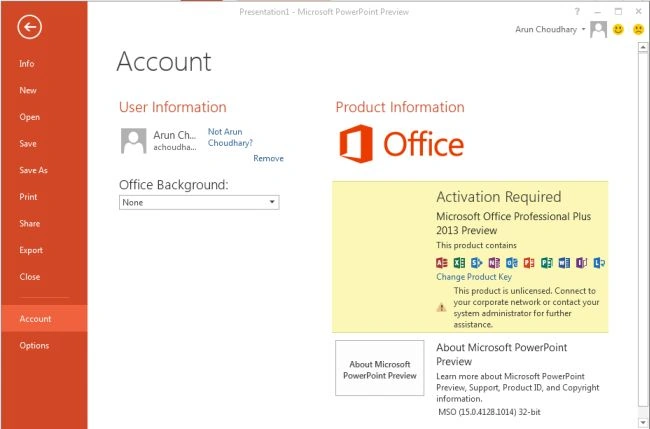Click the Change Product Key link
650x429 pixels.
click(x=474, y=277)
